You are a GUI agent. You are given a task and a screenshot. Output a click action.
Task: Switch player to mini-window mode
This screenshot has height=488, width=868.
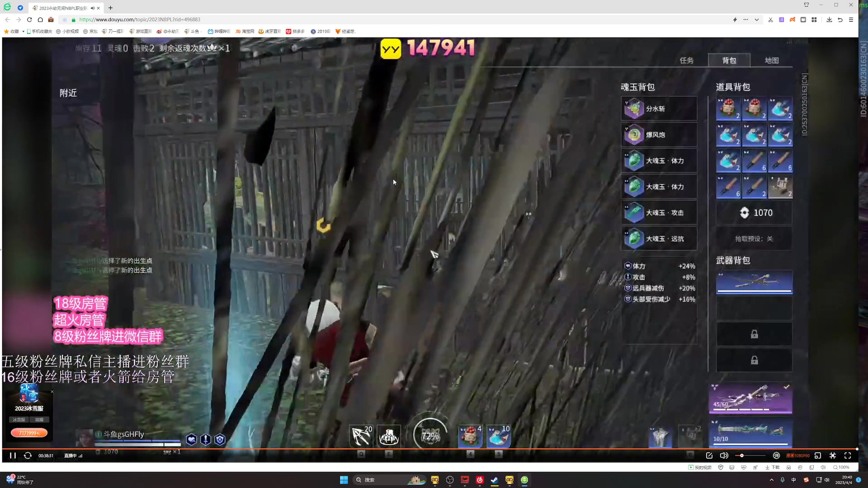[818, 455]
